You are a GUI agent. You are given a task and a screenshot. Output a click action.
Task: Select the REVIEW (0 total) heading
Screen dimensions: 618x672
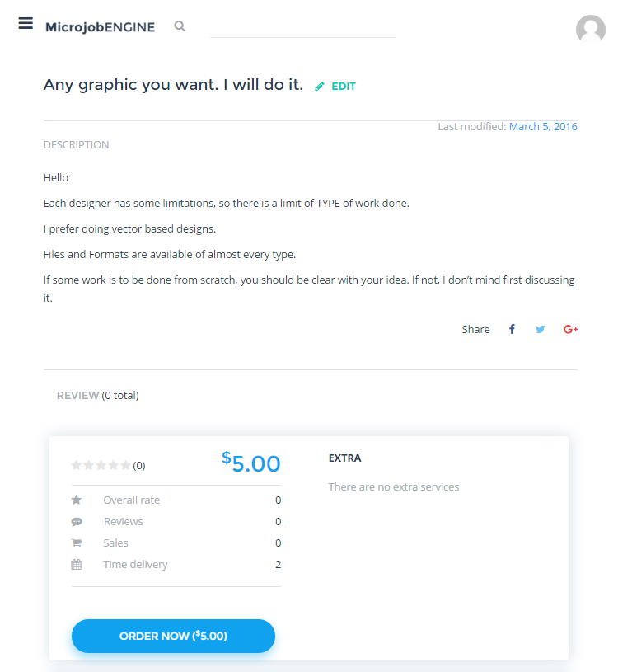coord(98,395)
